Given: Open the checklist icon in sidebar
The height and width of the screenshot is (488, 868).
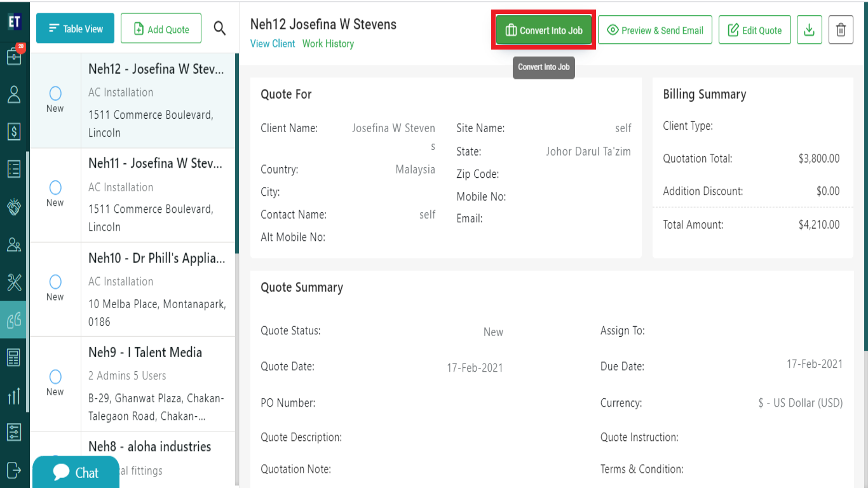Looking at the screenshot, I should pyautogui.click(x=14, y=169).
